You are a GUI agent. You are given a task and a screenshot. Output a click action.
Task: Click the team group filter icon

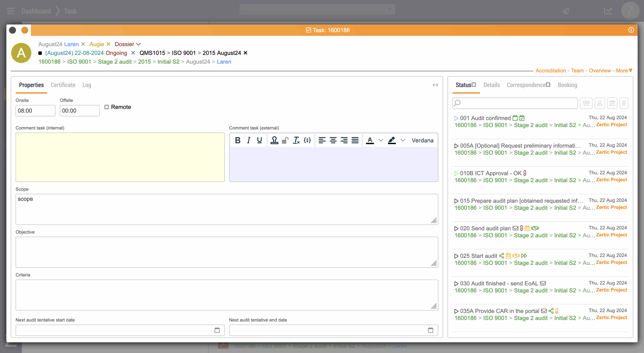point(586,103)
